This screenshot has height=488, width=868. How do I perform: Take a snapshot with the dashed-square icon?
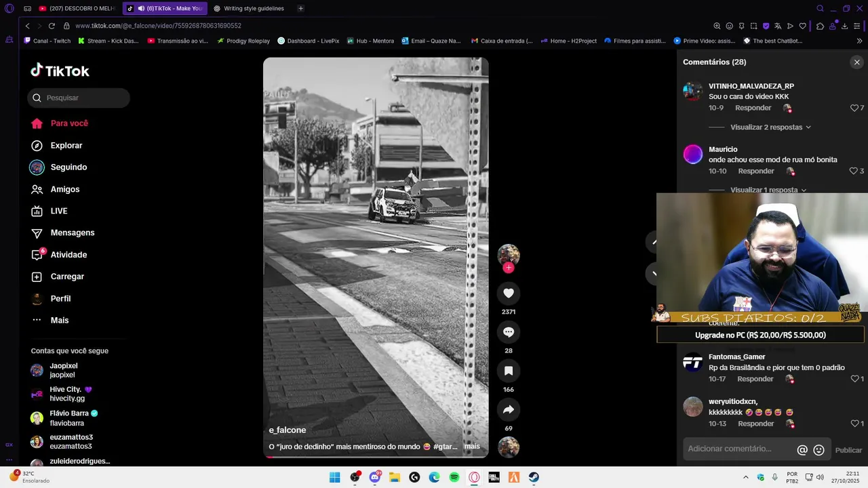pos(753,26)
